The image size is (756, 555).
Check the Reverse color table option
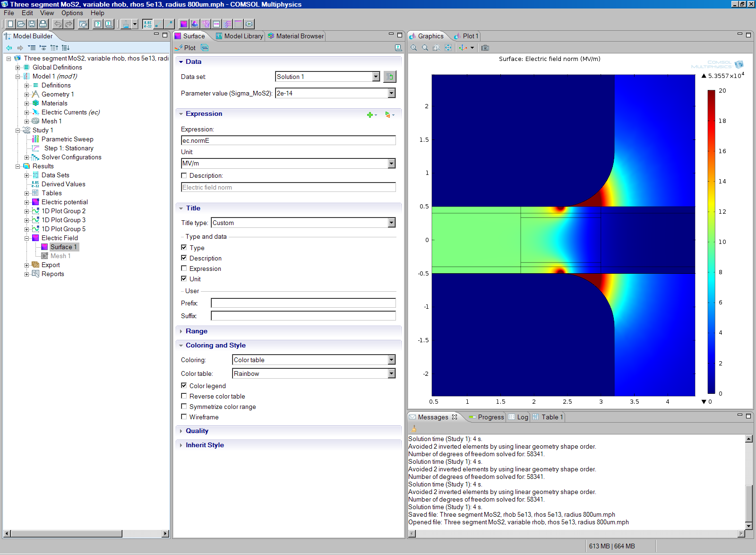coord(184,396)
